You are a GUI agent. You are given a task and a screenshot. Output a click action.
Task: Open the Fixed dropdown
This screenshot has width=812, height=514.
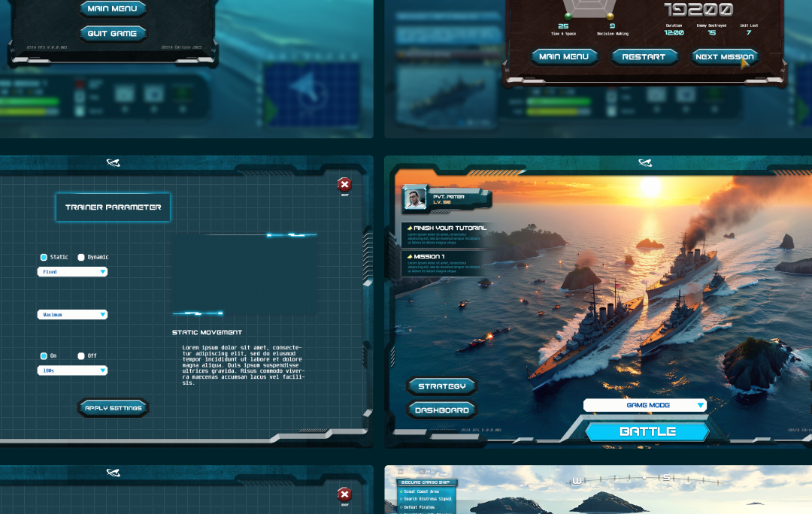pos(72,272)
